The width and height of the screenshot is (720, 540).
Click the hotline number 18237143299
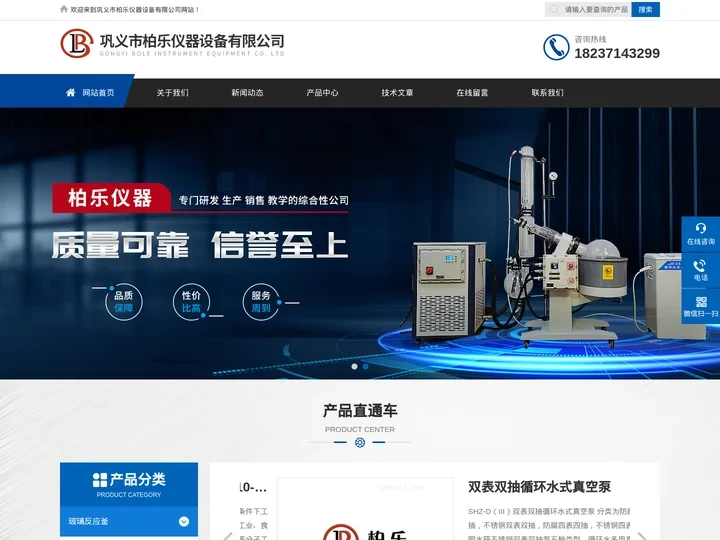coord(617,53)
